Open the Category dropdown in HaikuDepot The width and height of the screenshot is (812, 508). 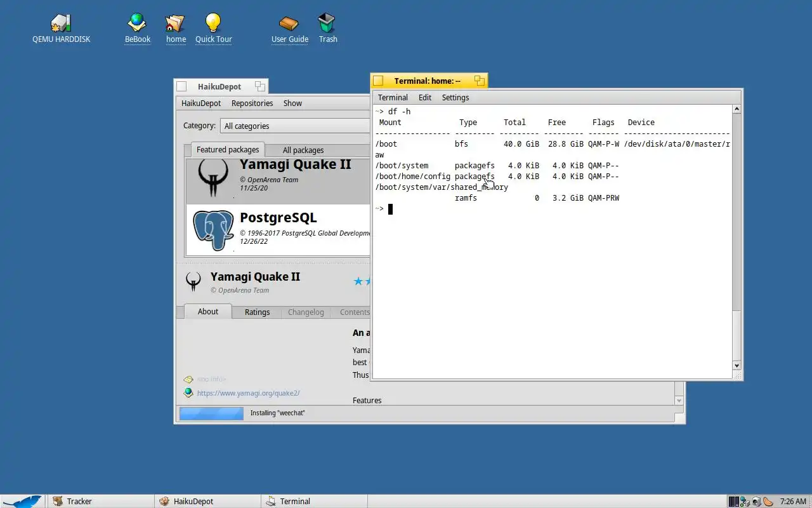pos(295,126)
